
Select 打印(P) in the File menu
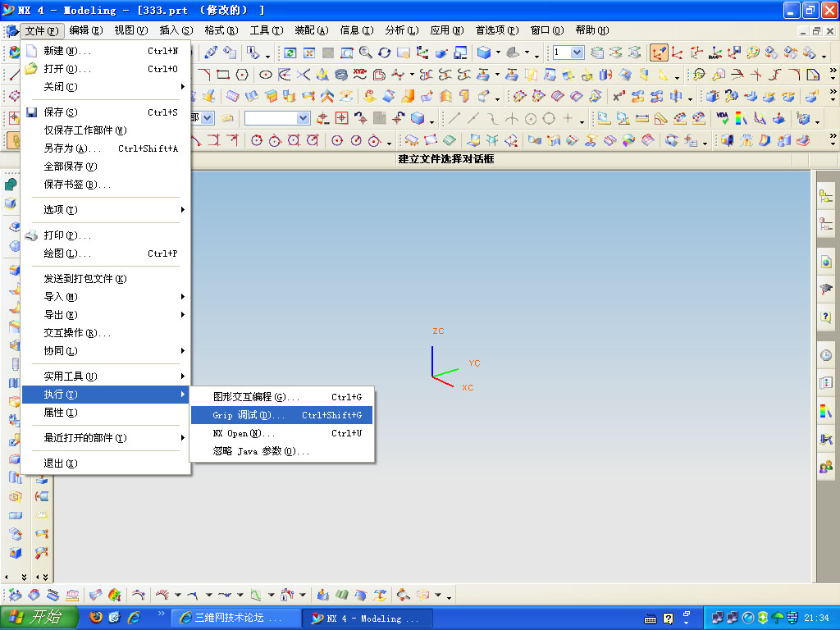click(x=106, y=235)
